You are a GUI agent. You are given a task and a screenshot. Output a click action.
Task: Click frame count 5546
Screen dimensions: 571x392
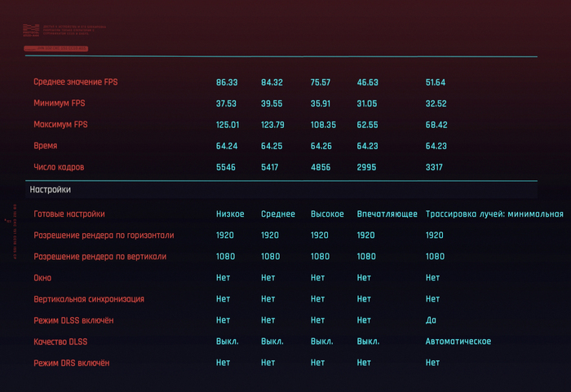(225, 167)
